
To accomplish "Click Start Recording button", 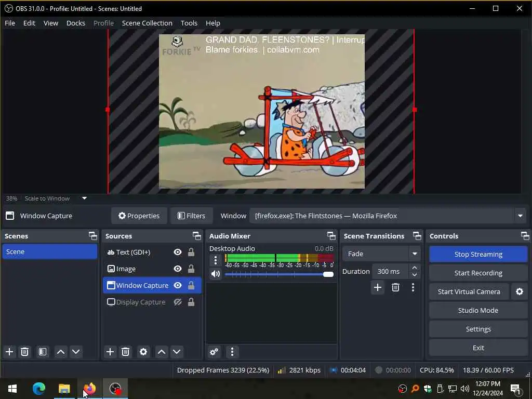I will [478, 273].
